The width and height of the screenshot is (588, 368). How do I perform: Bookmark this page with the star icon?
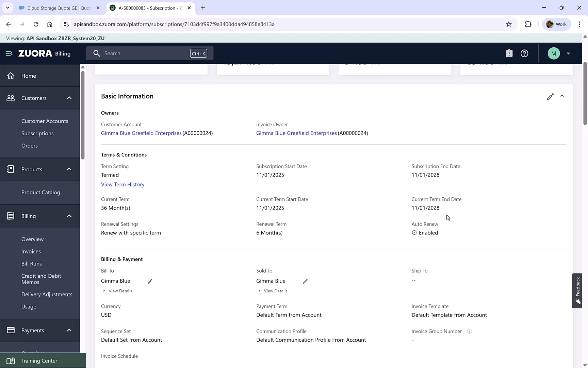[x=509, y=24]
